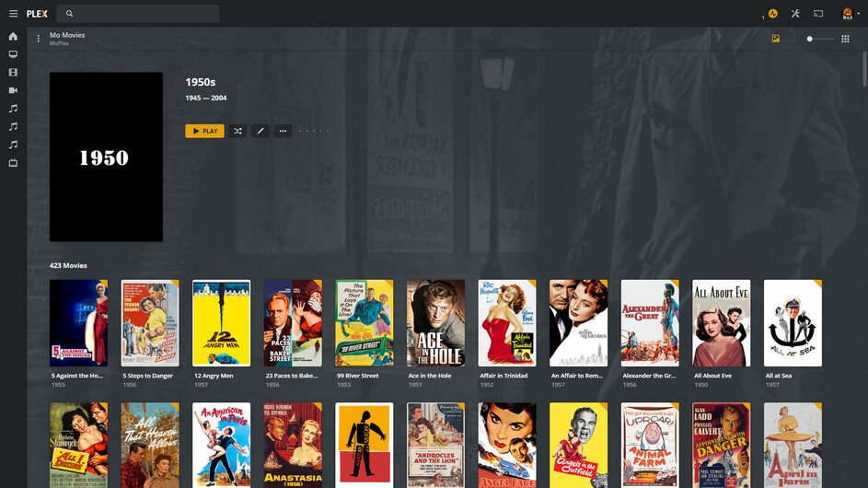Image resolution: width=868 pixels, height=488 pixels.
Task: Open the All About Eve poster
Action: 722,323
